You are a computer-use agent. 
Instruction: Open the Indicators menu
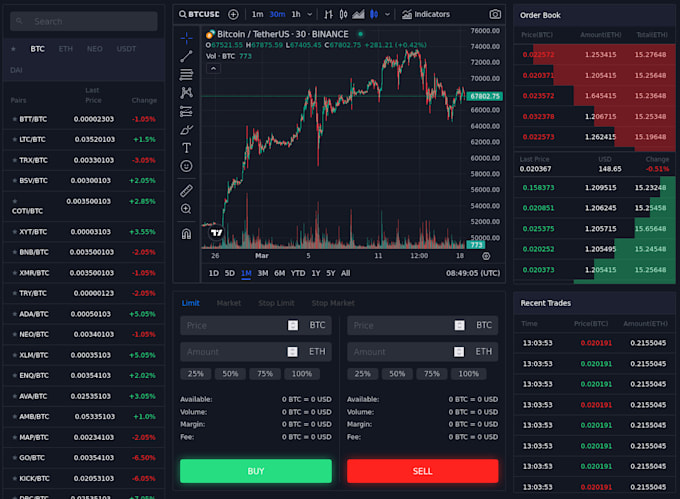[426, 14]
